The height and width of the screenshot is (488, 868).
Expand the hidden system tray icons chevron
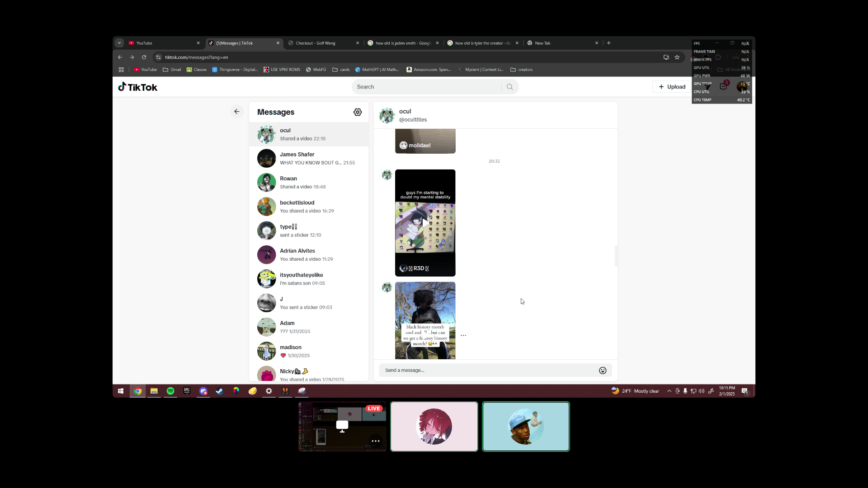669,391
